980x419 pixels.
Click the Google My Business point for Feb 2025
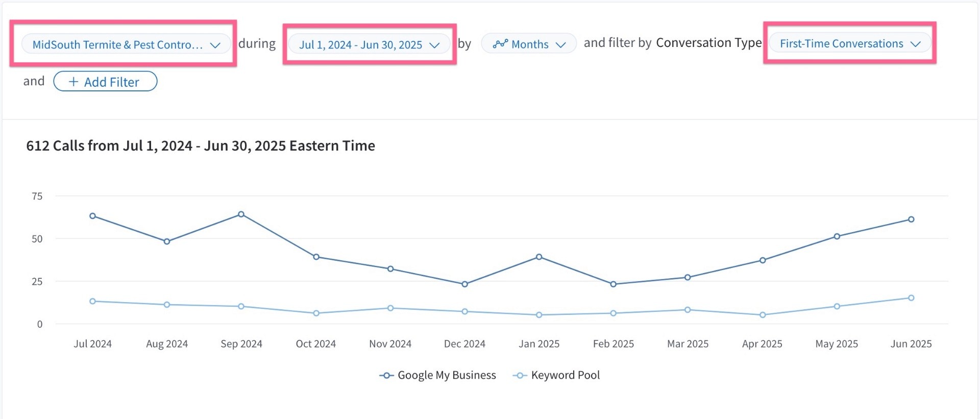click(x=613, y=284)
